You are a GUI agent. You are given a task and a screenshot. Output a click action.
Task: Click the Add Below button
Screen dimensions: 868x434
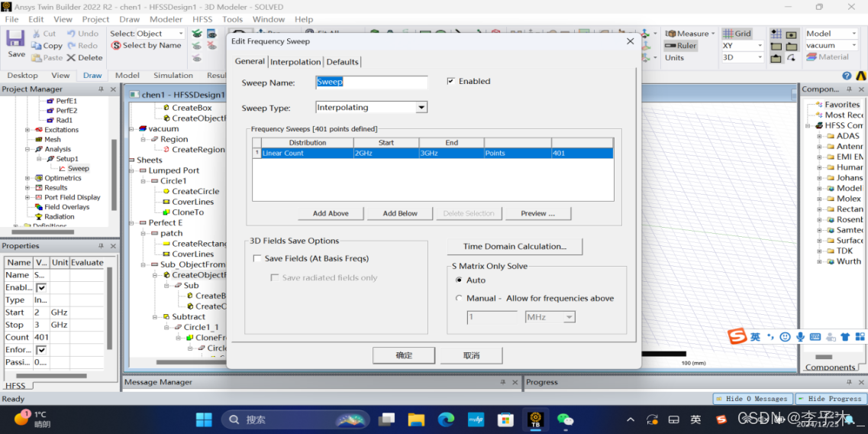[400, 213]
